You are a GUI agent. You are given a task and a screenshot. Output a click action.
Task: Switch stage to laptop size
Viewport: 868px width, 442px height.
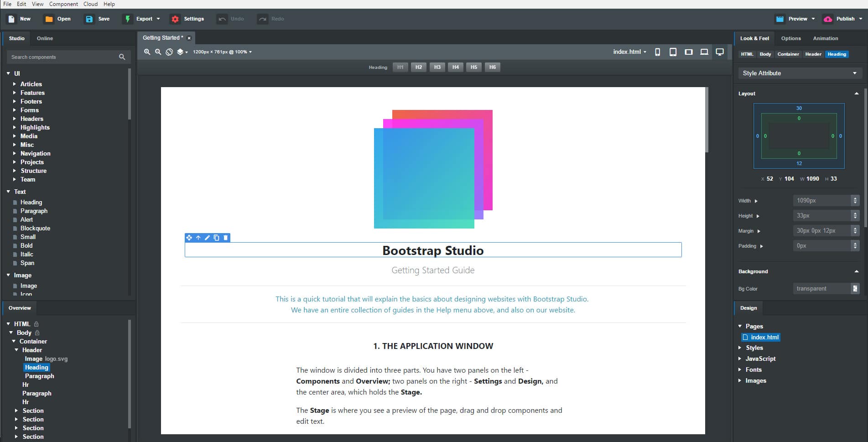(x=704, y=52)
